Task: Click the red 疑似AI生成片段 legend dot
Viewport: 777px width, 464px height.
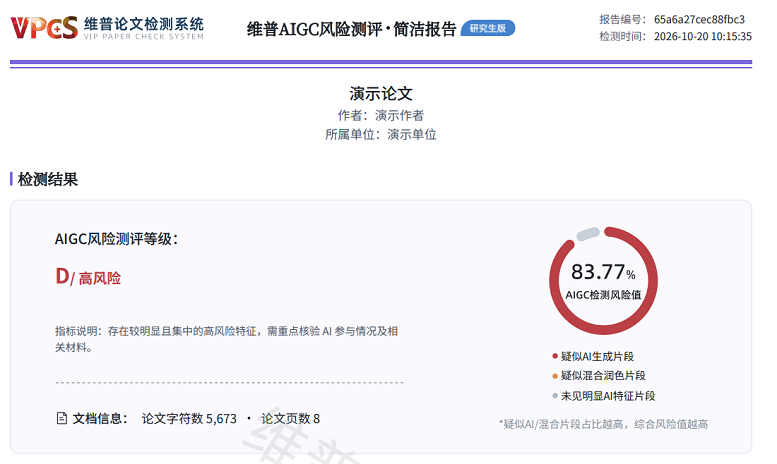Action: [x=555, y=356]
